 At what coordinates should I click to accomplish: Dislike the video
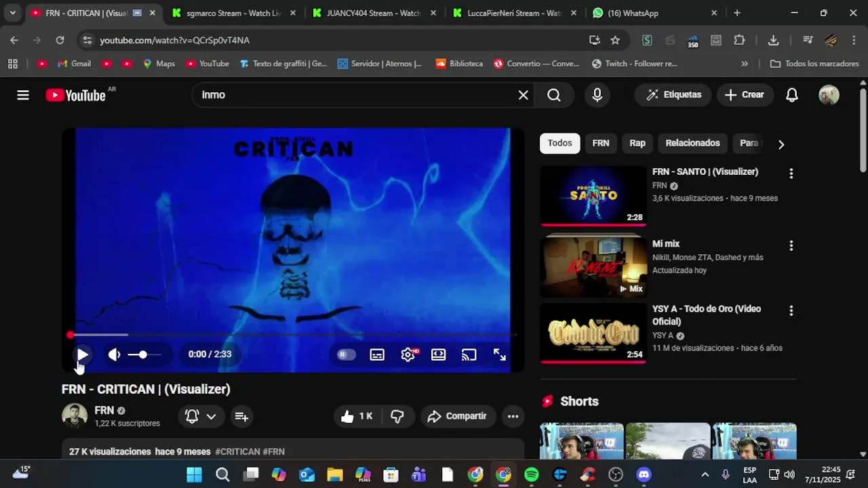point(398,416)
